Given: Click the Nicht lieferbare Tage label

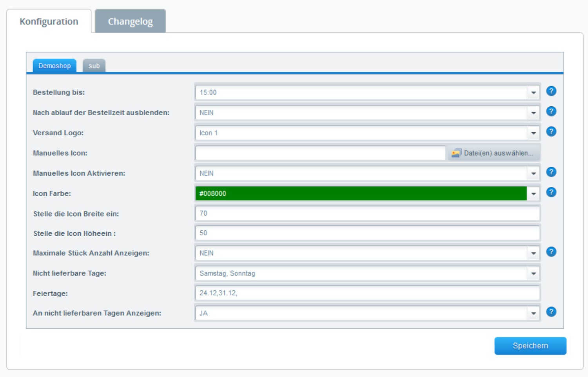Looking at the screenshot, I should [69, 273].
